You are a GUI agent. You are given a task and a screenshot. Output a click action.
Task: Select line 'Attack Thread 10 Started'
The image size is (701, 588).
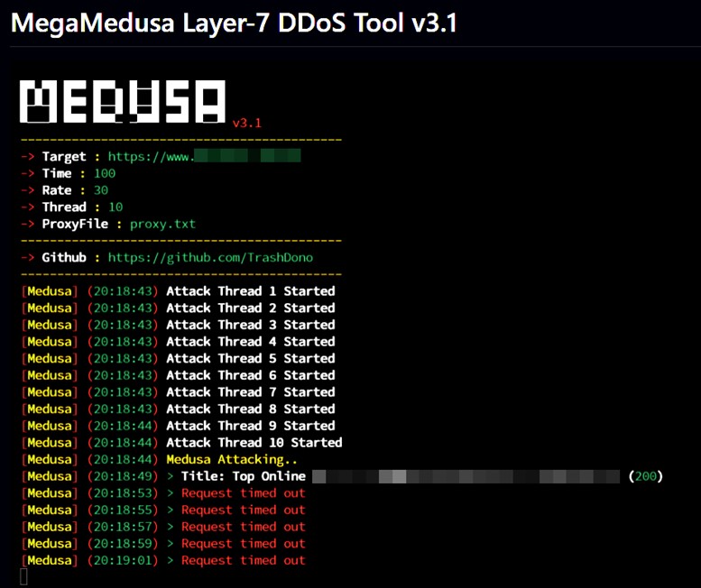point(254,443)
